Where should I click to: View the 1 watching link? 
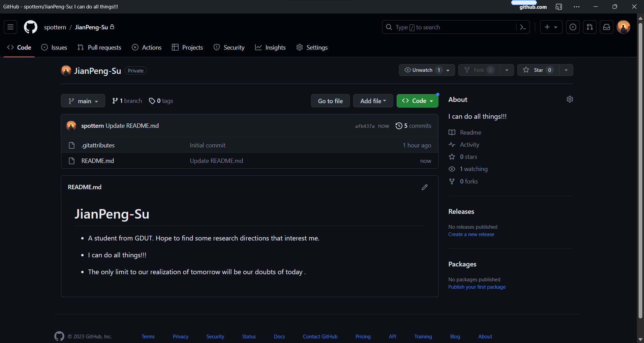pos(468,169)
